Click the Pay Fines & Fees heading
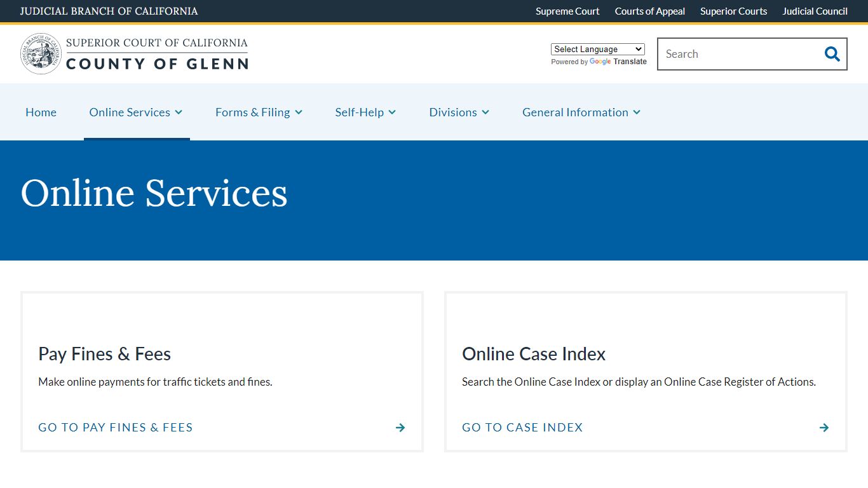Viewport: 868px width, 488px height. [x=105, y=354]
